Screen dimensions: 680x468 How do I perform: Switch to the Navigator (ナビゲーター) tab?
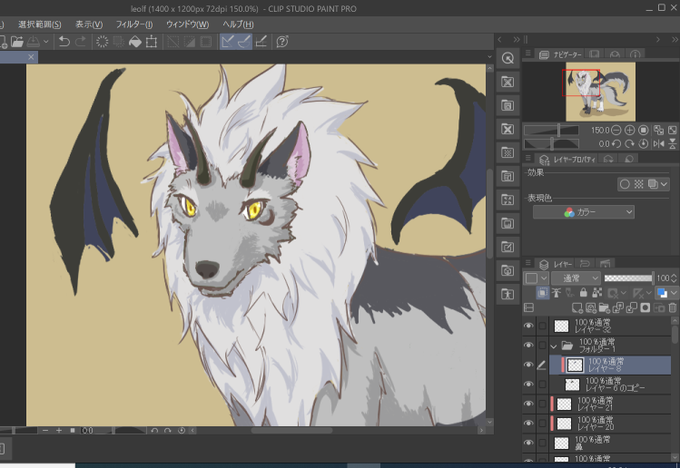(560, 55)
